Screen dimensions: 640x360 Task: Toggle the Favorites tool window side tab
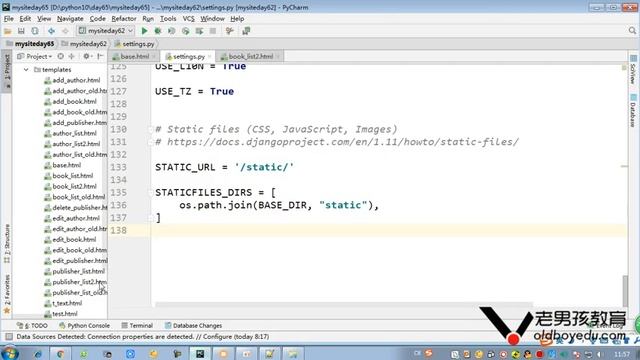pyautogui.click(x=7, y=293)
